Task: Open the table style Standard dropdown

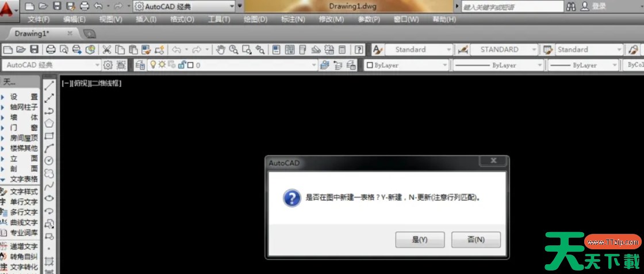Action: pos(619,49)
